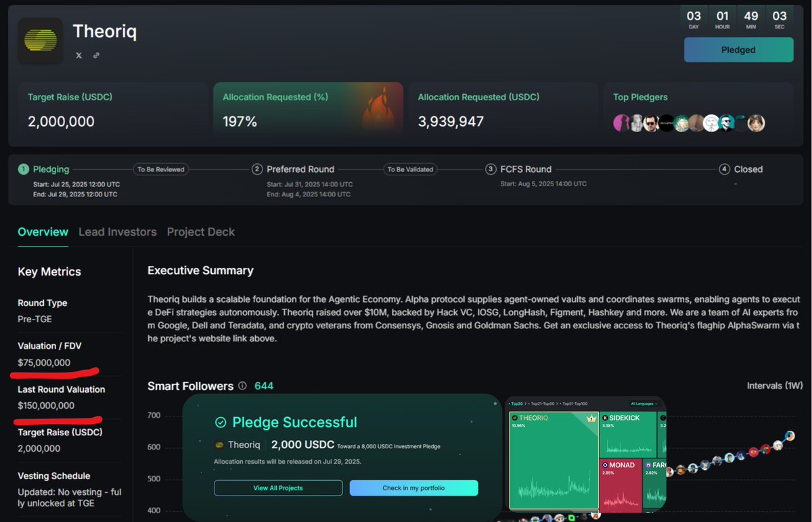Click Check in my portfolio button
This screenshot has width=812, height=522.
coord(413,488)
